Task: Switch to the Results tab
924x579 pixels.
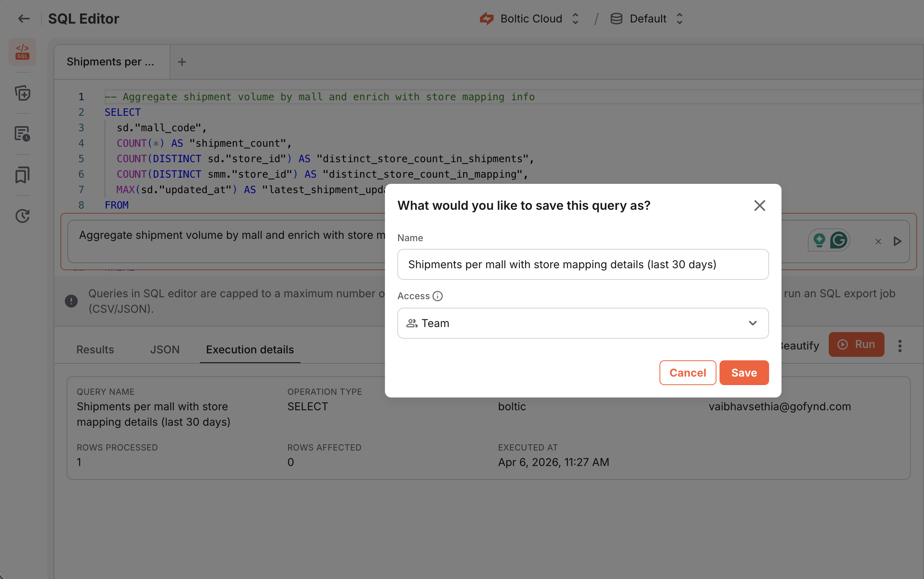Action: click(95, 349)
